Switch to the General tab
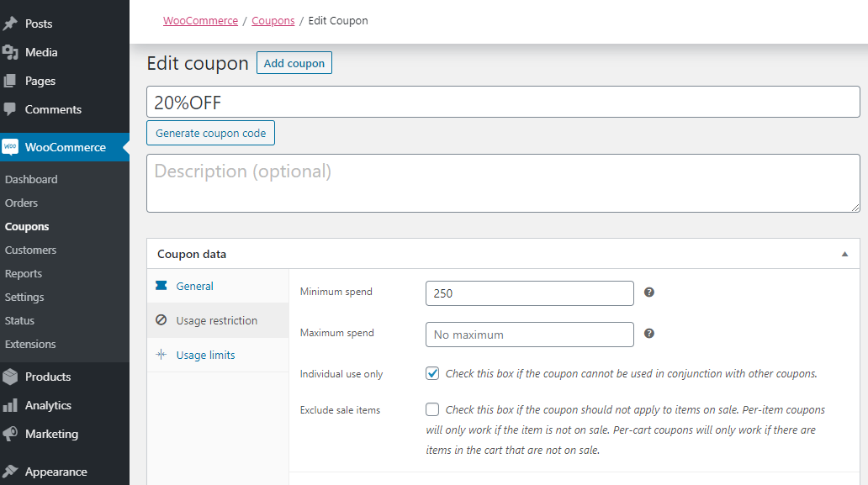Screen dimensions: 868x485 click(x=218, y=286)
